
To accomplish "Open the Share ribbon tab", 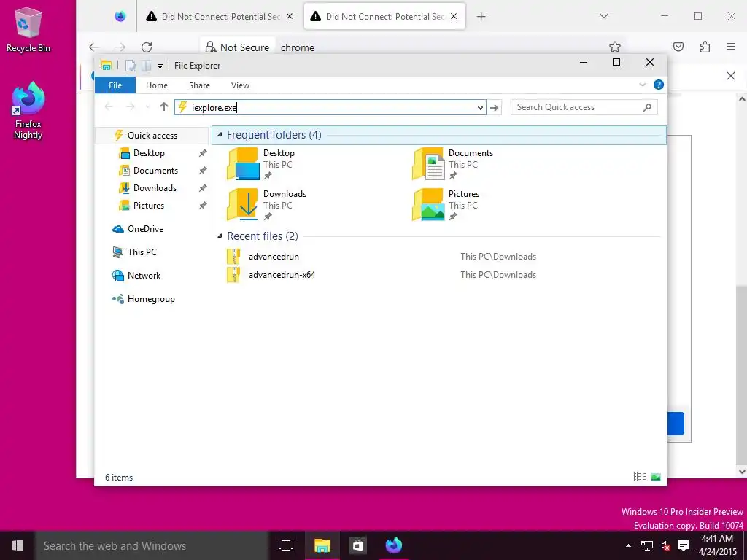I will point(199,85).
